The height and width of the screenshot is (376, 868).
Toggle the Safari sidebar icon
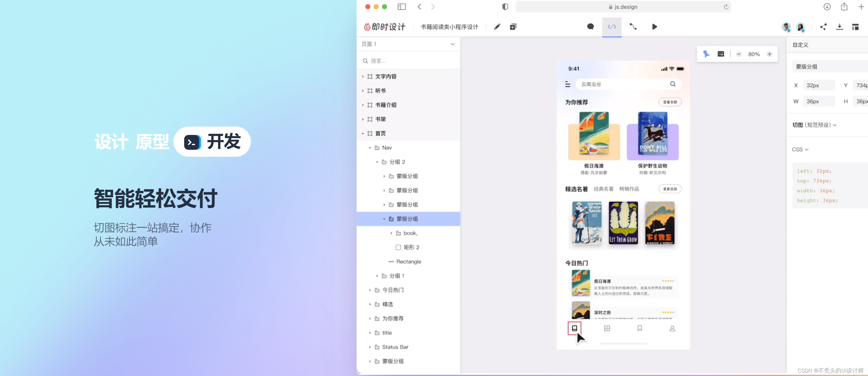[x=402, y=7]
